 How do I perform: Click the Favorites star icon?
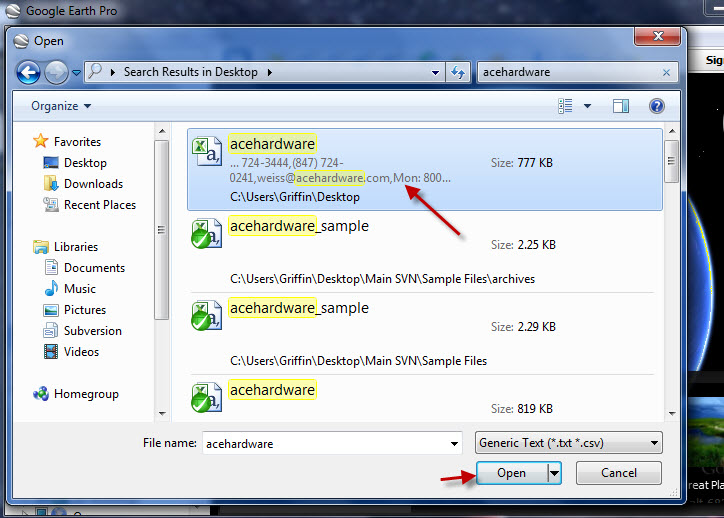point(41,141)
